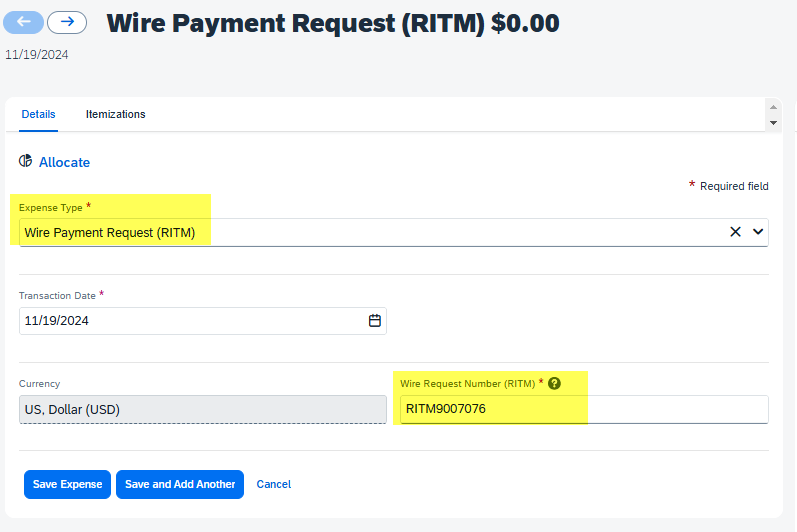The width and height of the screenshot is (797, 532).
Task: Cancel the expense entry
Action: point(273,484)
